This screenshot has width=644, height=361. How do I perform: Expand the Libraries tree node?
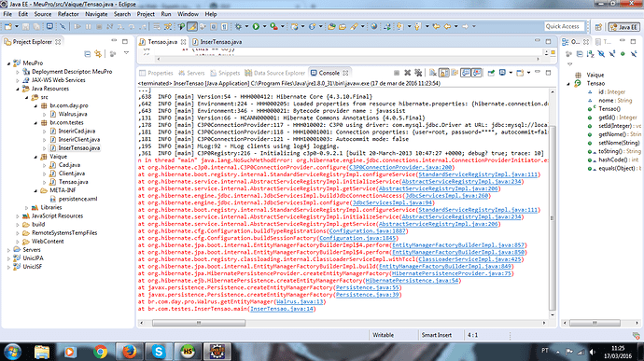[x=27, y=208]
